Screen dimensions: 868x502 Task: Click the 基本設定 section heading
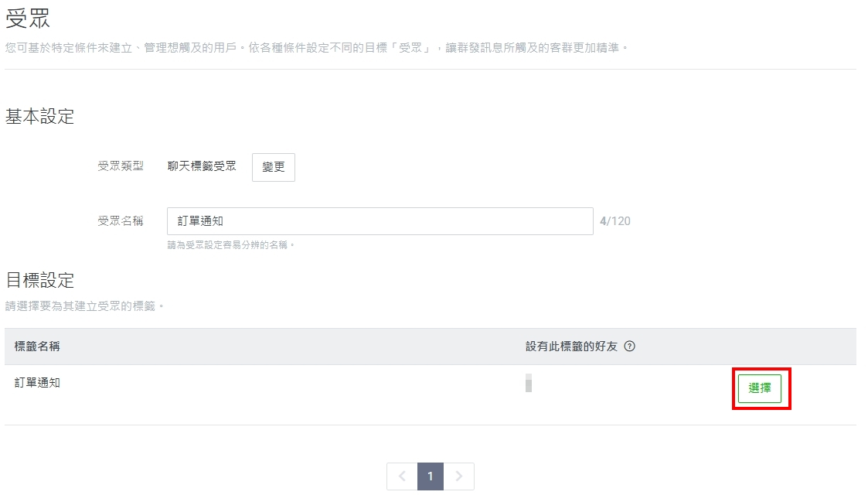tap(39, 117)
